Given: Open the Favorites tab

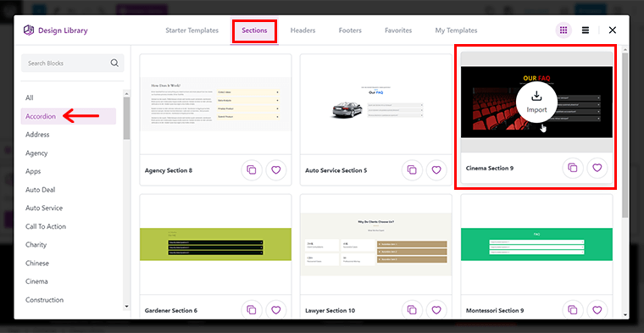Looking at the screenshot, I should [398, 31].
